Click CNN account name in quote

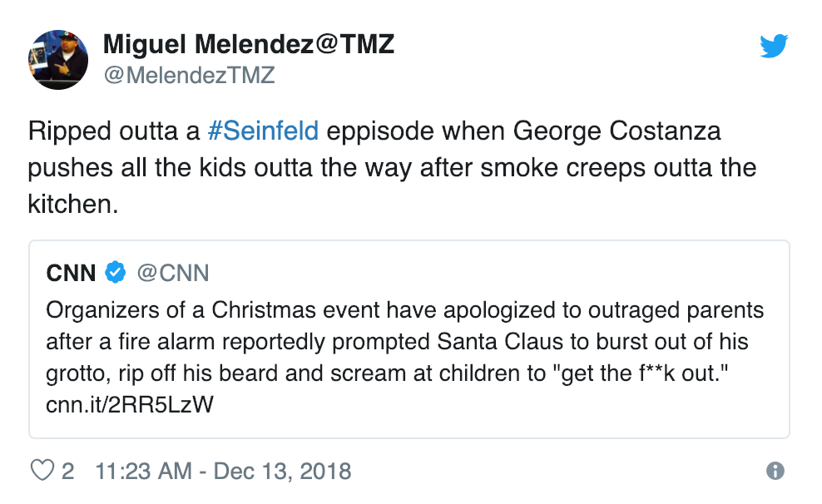click(x=72, y=272)
